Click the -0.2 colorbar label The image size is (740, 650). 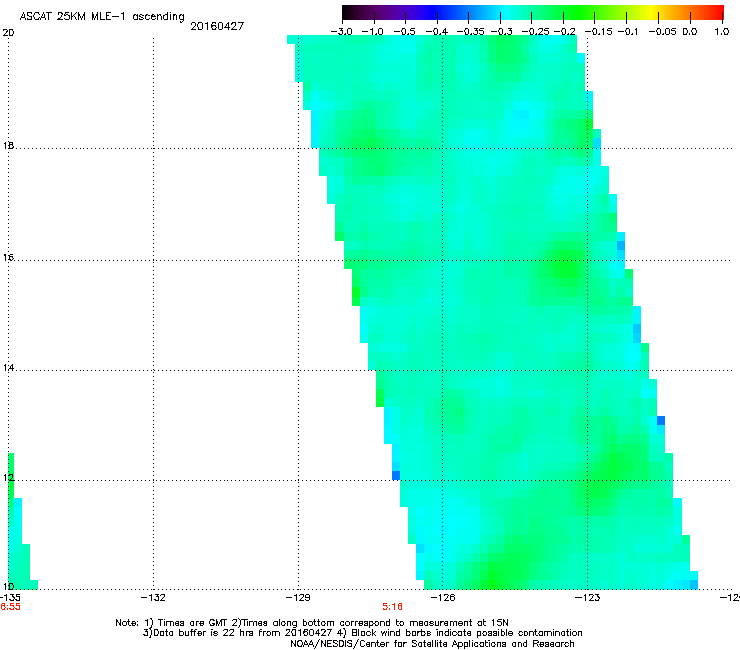(x=564, y=32)
